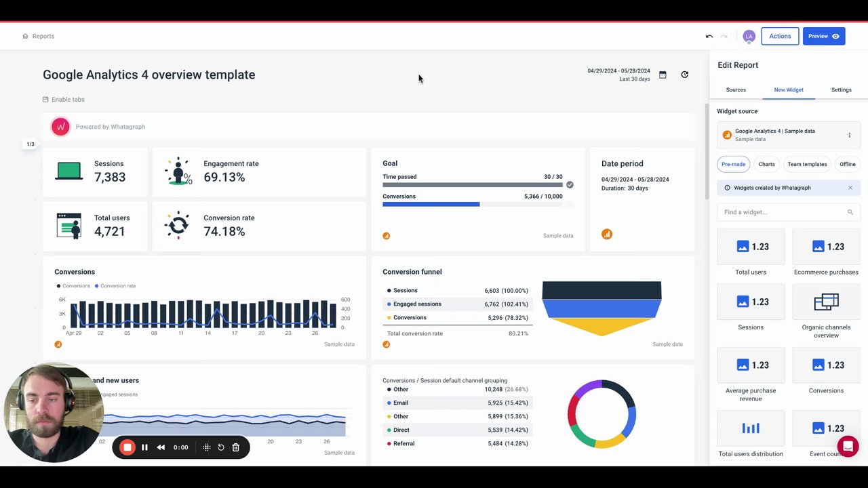Open the Actions button menu
Viewport: 868px width, 488px height.
780,36
